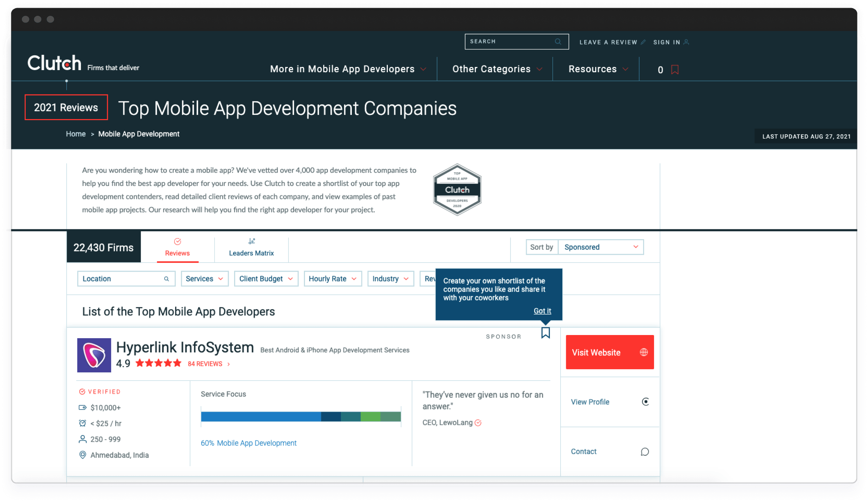The image size is (868, 502).
Task: Click the verified check icon next to CEO, LewoLang
Action: pos(478,423)
